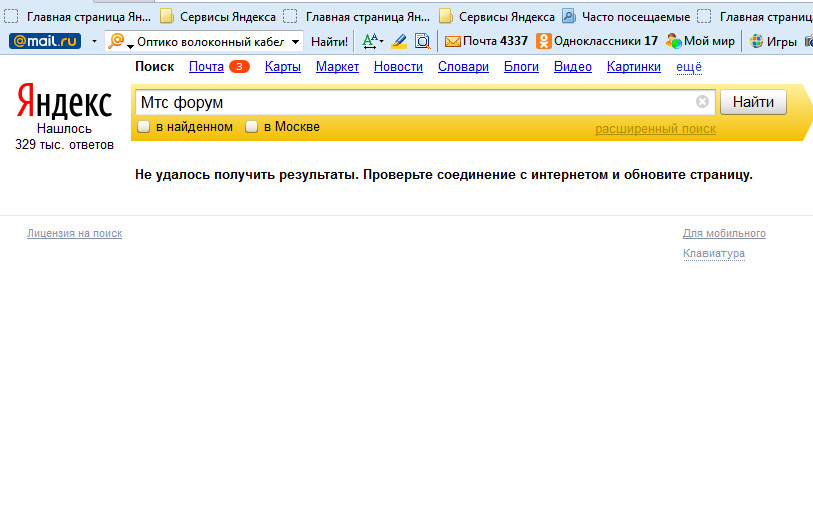Screen dimensions: 813x520
Task: Open second Главная страница Ян... bookmark
Action: click(x=357, y=17)
